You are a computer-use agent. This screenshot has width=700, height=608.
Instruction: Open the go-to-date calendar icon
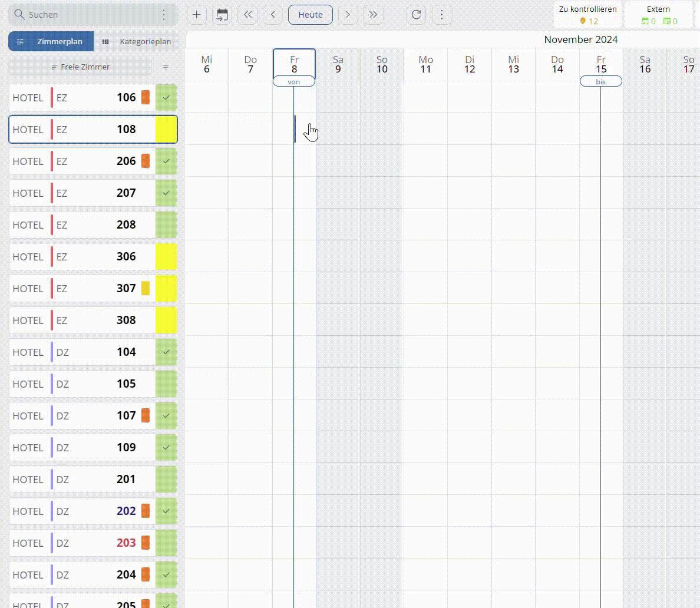pyautogui.click(x=222, y=15)
